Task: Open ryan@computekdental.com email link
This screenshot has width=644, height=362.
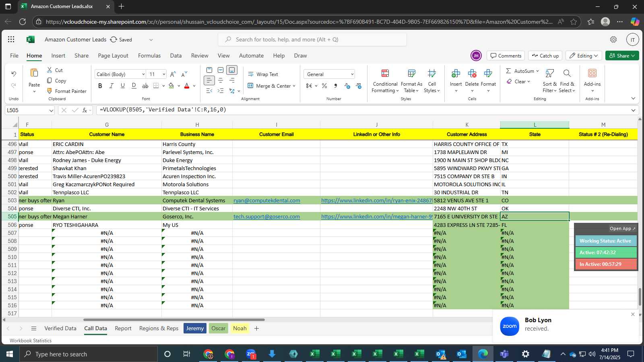Action: pos(267,200)
